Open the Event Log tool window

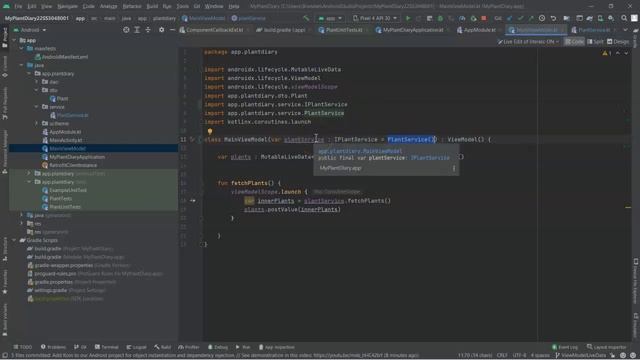click(565, 347)
